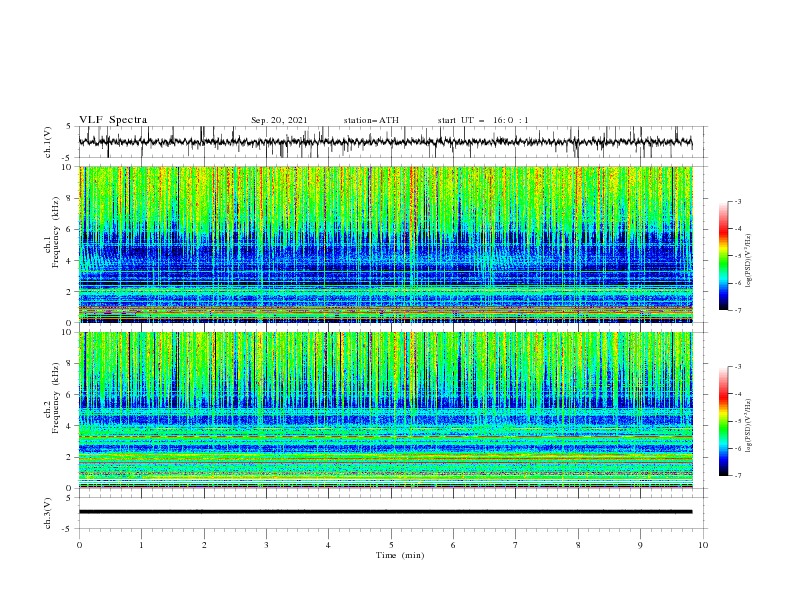Screen dimensions: 792x612
Task: Click the time-axis tick label '7'
Action: click(516, 545)
